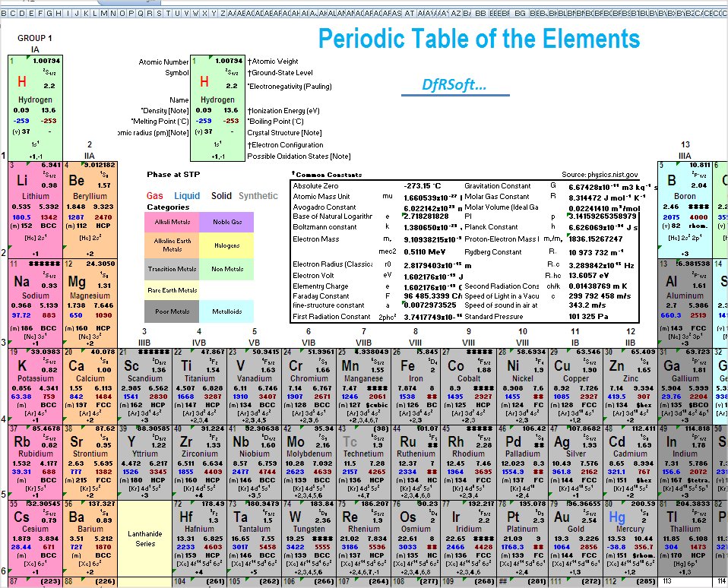Select the 'VIIB' group label
This screenshot has width=728, height=588.
point(363,343)
